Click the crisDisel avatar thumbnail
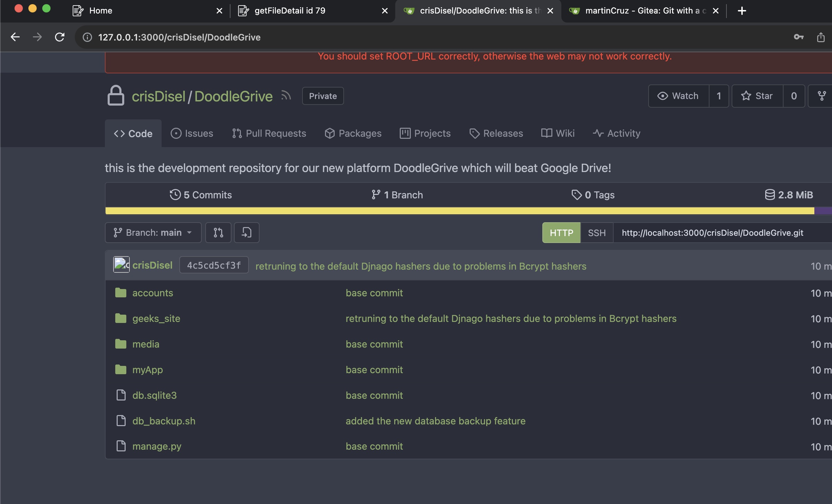Image resolution: width=832 pixels, height=504 pixels. point(121,265)
